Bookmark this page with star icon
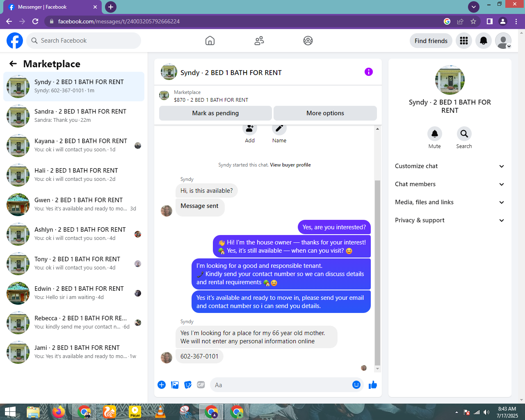The height and width of the screenshot is (420, 525). [473, 21]
